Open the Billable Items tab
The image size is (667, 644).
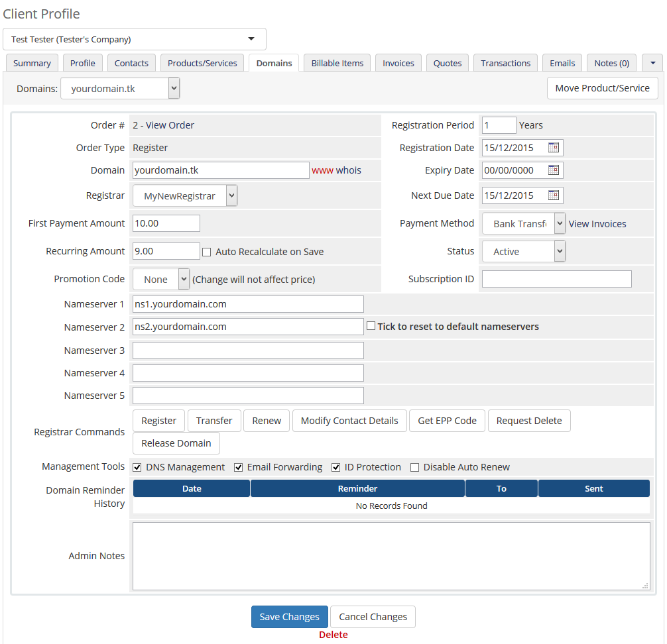337,63
